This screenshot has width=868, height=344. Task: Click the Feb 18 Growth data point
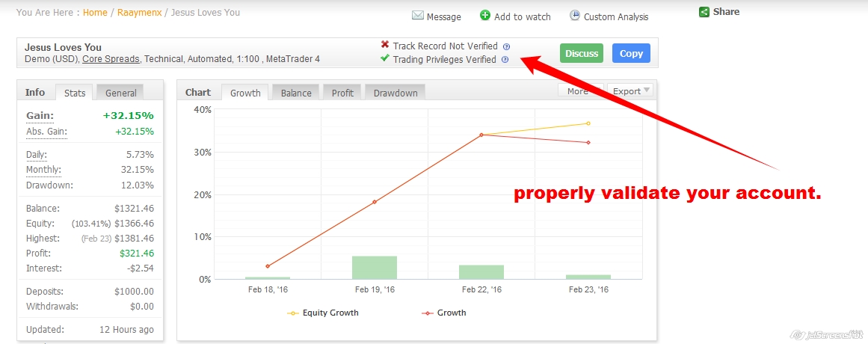point(268,266)
